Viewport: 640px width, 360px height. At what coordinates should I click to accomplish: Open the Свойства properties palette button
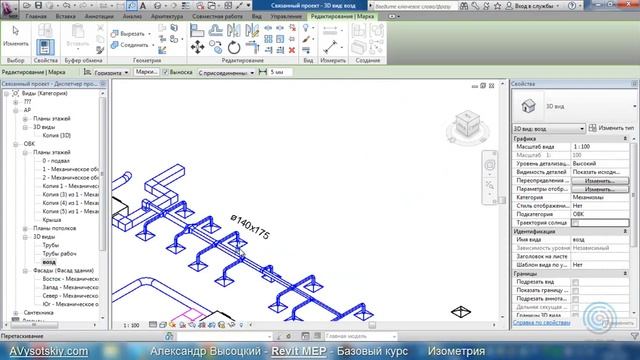pos(45,47)
